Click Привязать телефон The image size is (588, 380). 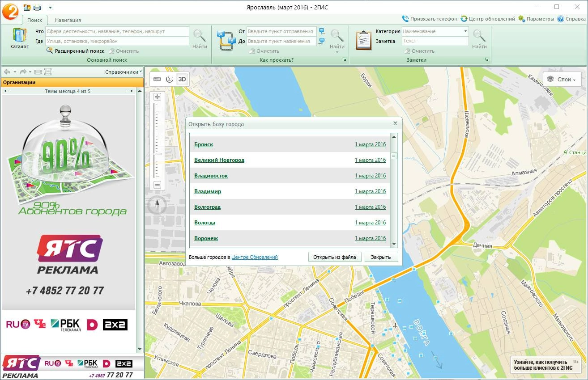tap(430, 19)
